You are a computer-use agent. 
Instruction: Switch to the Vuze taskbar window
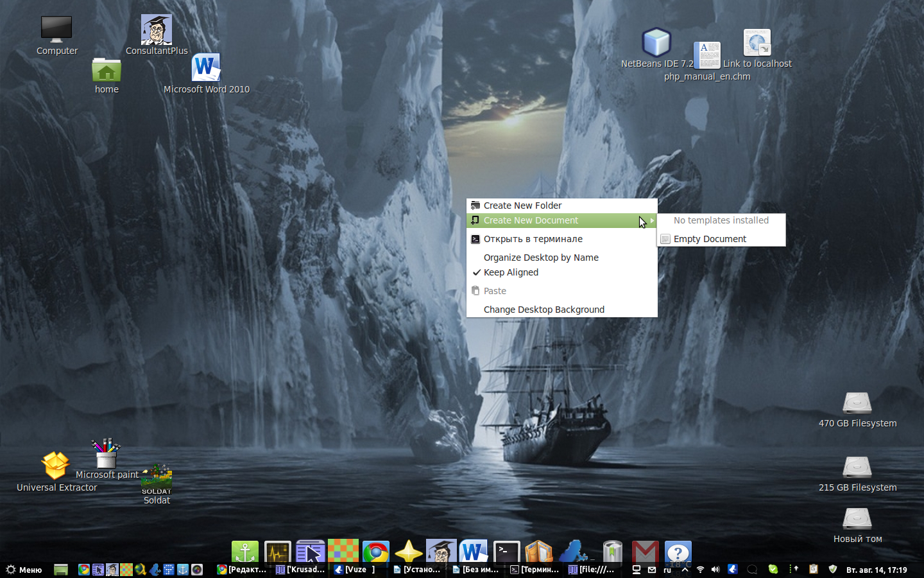click(x=355, y=570)
